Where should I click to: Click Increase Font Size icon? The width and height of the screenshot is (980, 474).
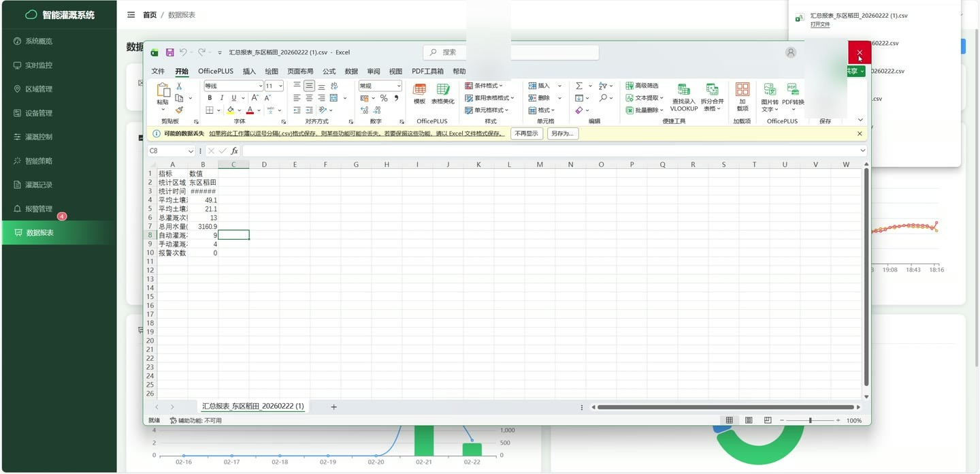point(255,98)
